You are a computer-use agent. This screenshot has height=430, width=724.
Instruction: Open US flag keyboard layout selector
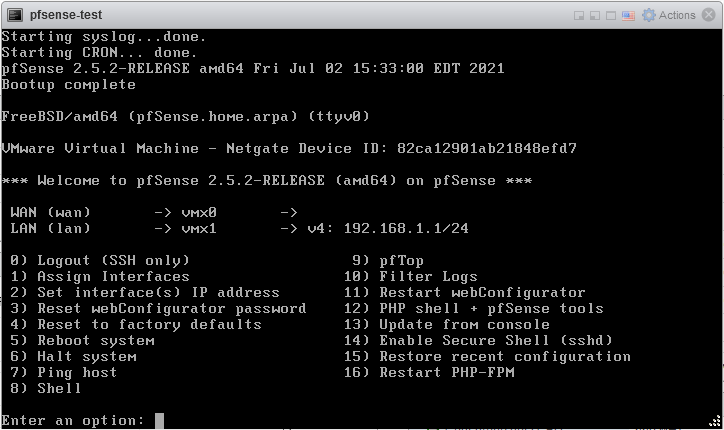pos(628,16)
